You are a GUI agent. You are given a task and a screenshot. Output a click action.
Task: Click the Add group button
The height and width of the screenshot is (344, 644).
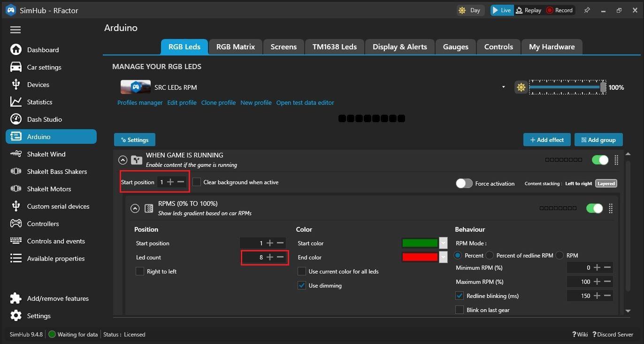598,140
